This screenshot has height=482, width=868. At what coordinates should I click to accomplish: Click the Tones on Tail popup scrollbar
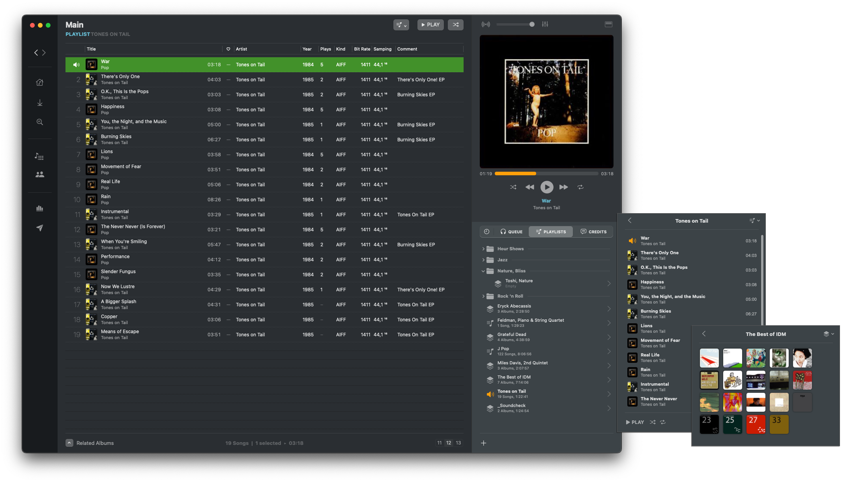pyautogui.click(x=762, y=280)
